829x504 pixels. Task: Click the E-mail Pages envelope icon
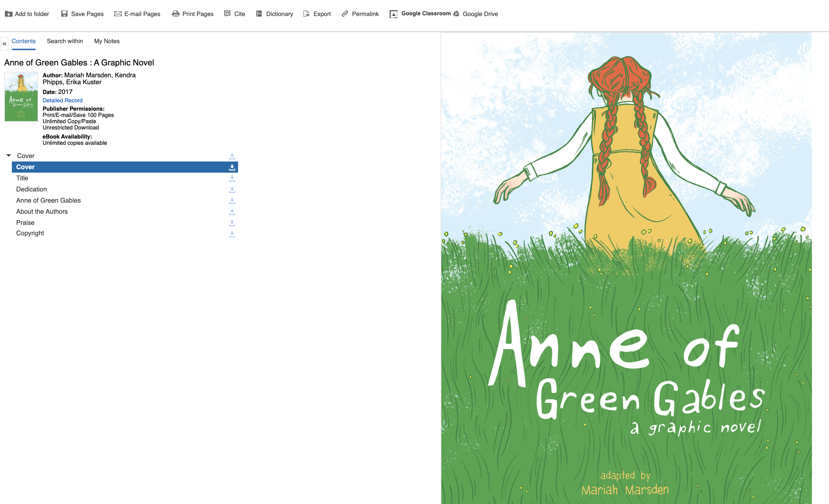(x=118, y=14)
